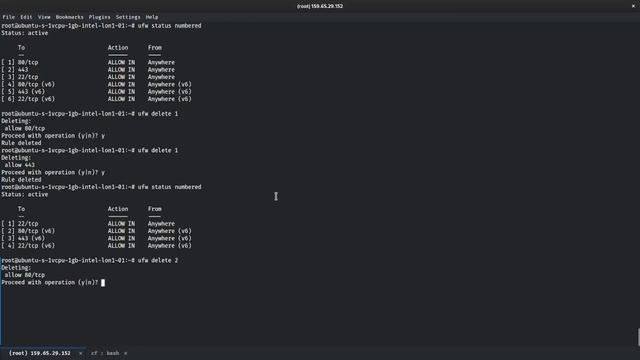Click the first 'ufw status numbered' command

[x=169, y=26]
